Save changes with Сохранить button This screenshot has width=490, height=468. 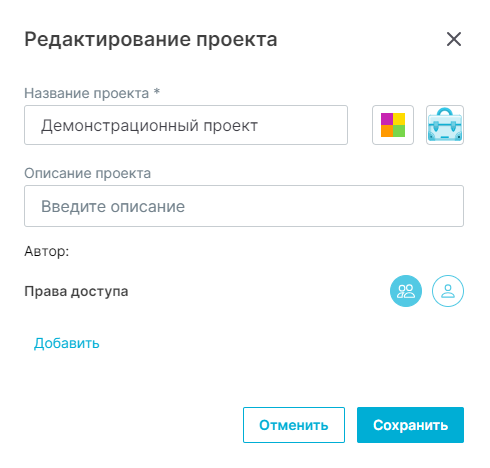coord(410,425)
